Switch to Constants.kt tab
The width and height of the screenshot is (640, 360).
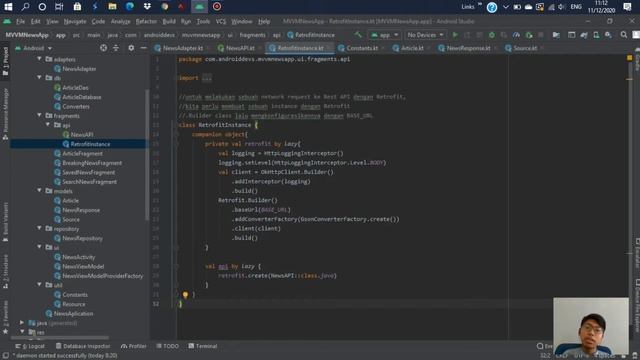tap(361, 48)
